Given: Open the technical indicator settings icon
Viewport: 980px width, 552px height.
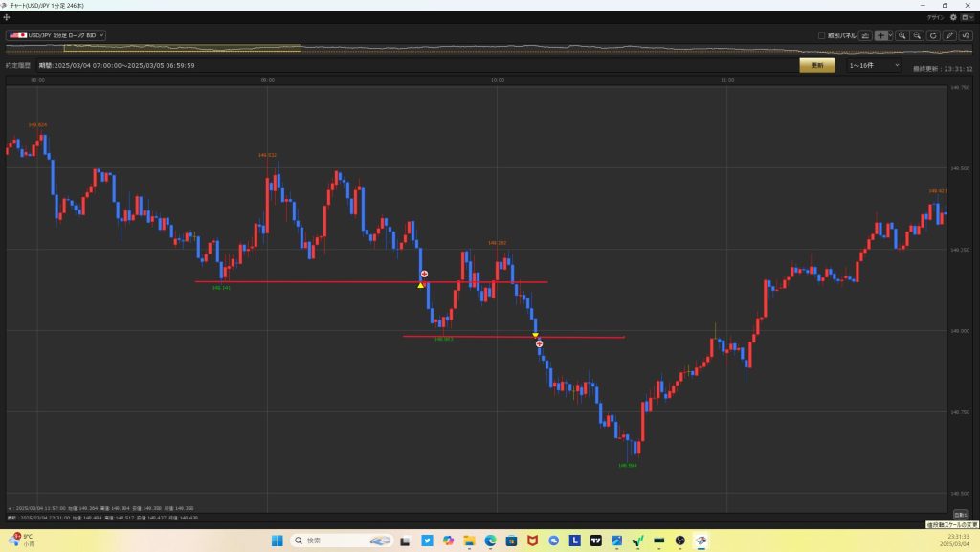Looking at the screenshot, I should [x=965, y=35].
